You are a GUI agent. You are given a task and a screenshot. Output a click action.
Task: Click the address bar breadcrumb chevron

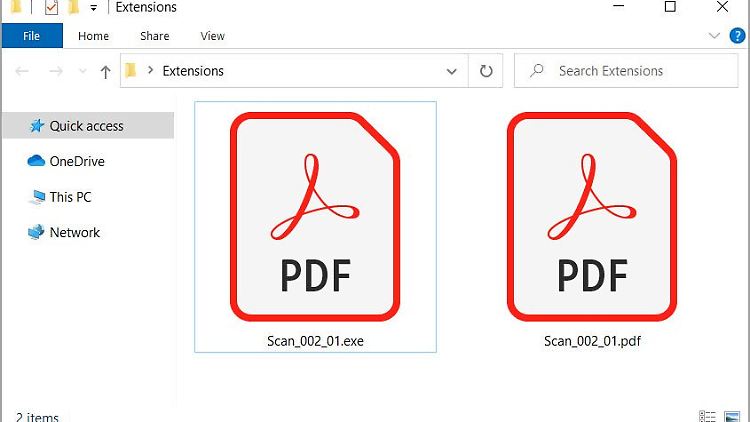(150, 70)
